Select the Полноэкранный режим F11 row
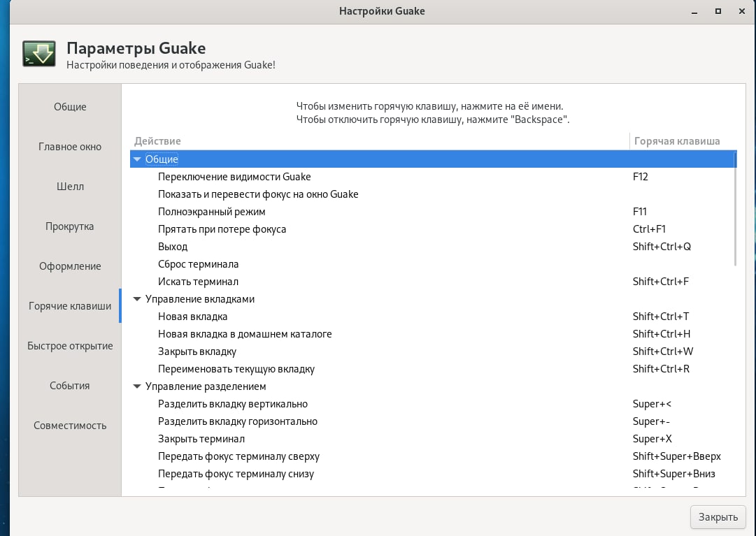 [x=212, y=212]
